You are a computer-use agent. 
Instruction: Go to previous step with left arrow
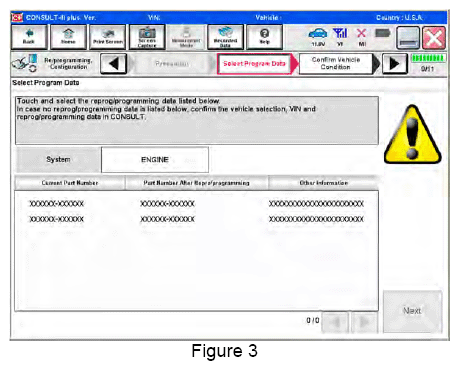coord(114,63)
